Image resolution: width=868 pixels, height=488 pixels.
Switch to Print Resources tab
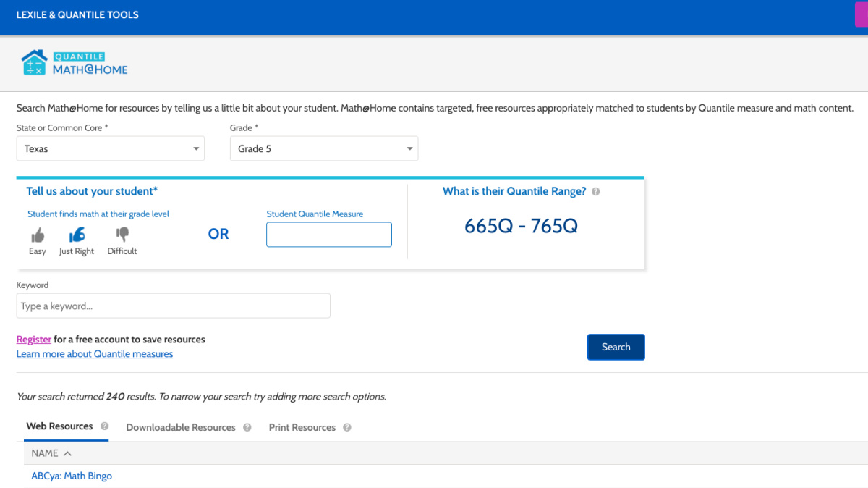[302, 427]
